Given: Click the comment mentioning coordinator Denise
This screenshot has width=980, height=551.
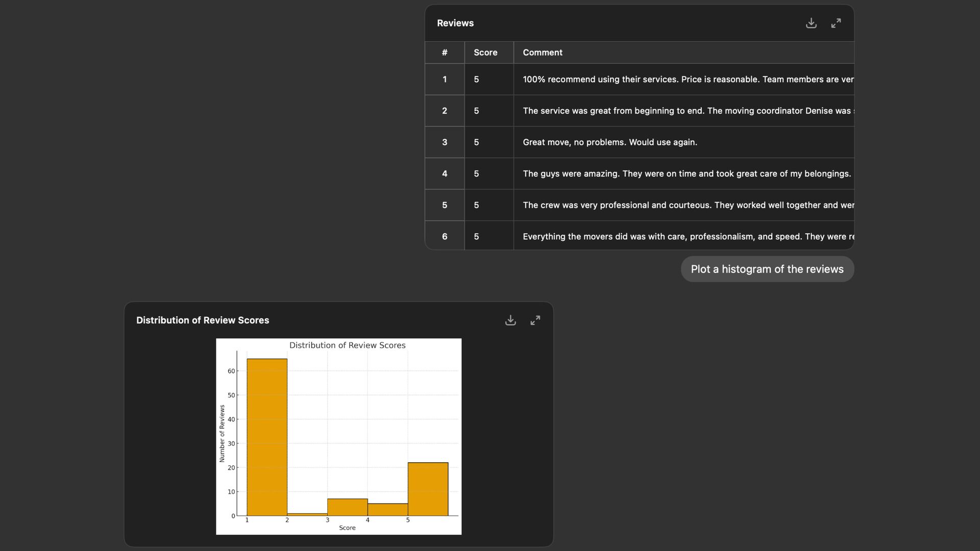Looking at the screenshot, I should pyautogui.click(x=684, y=111).
